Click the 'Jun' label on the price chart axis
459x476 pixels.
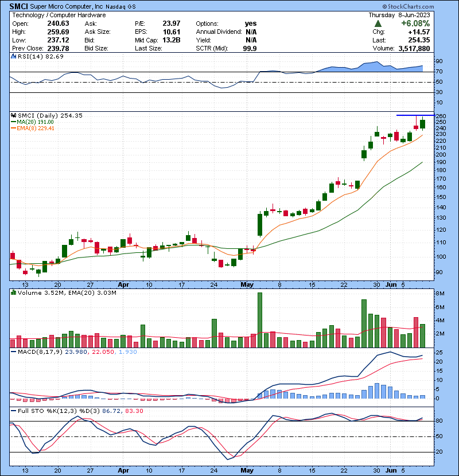click(x=391, y=284)
